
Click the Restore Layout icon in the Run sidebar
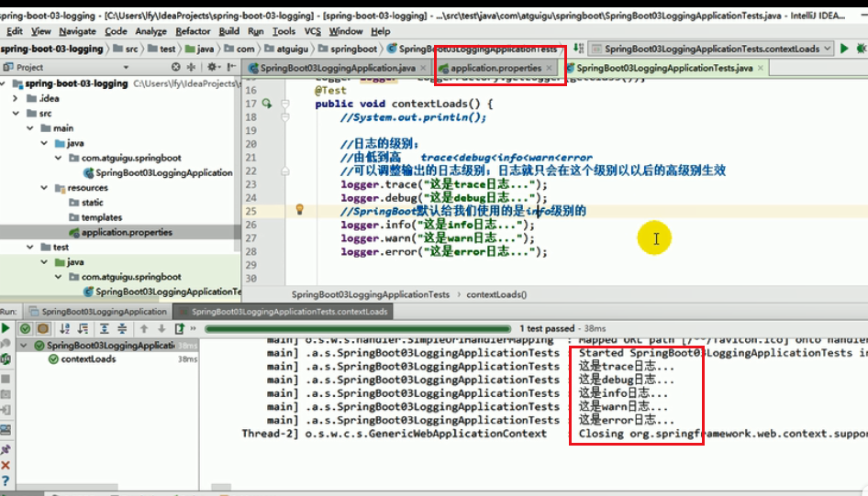coord(6,430)
